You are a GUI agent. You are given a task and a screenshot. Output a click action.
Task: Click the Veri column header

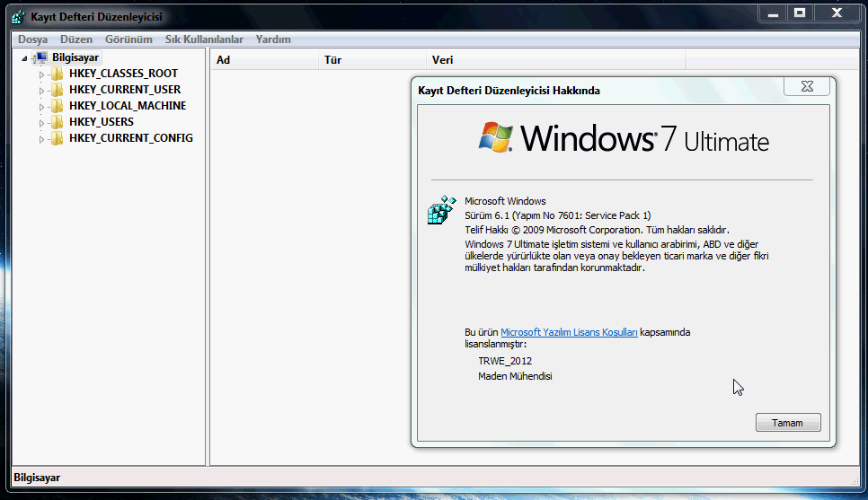point(555,60)
